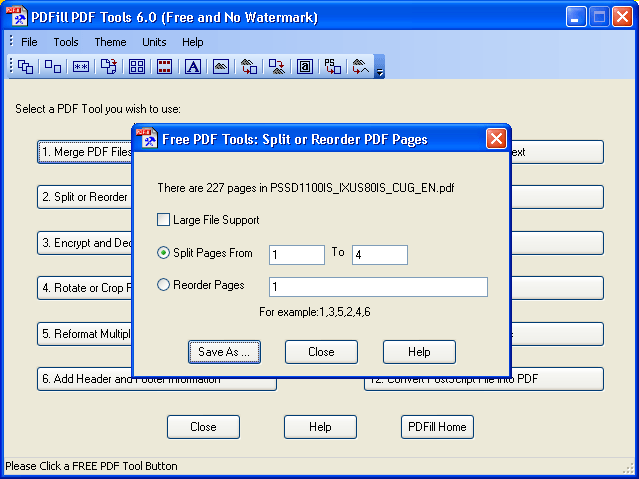Click the Image Watermark mountain toolbar icon
This screenshot has width=639, height=479.
click(x=221, y=66)
